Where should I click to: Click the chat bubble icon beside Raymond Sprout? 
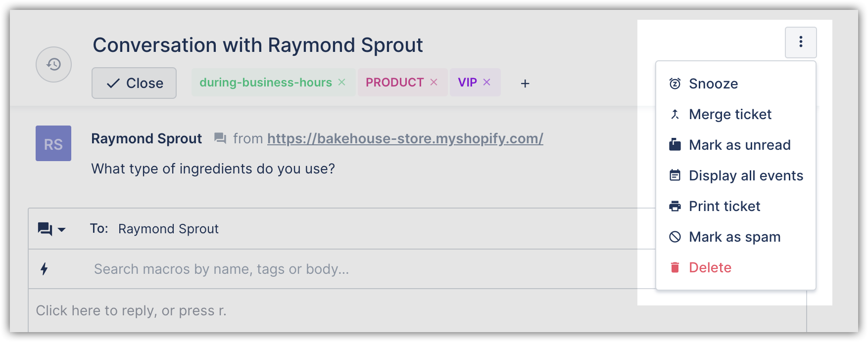click(220, 138)
